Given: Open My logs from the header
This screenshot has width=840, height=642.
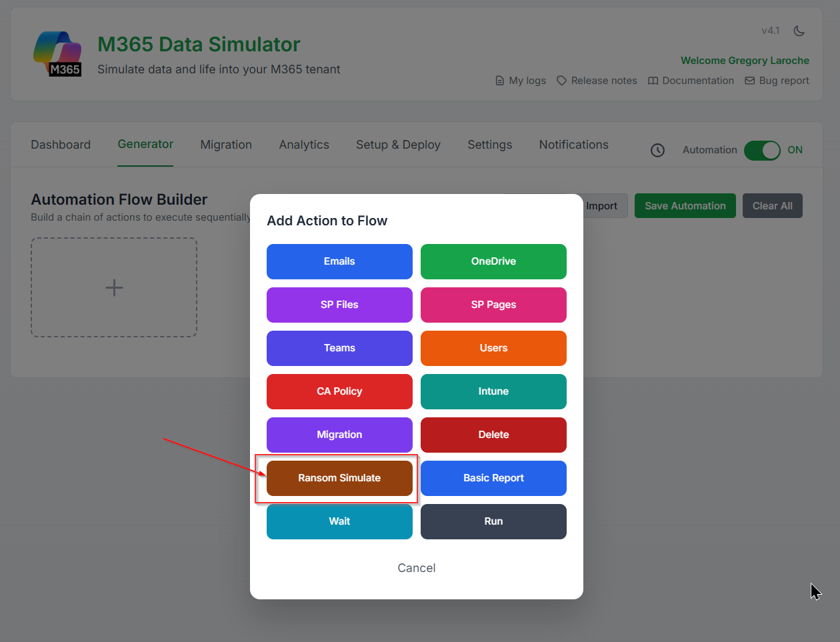Looking at the screenshot, I should click(520, 81).
